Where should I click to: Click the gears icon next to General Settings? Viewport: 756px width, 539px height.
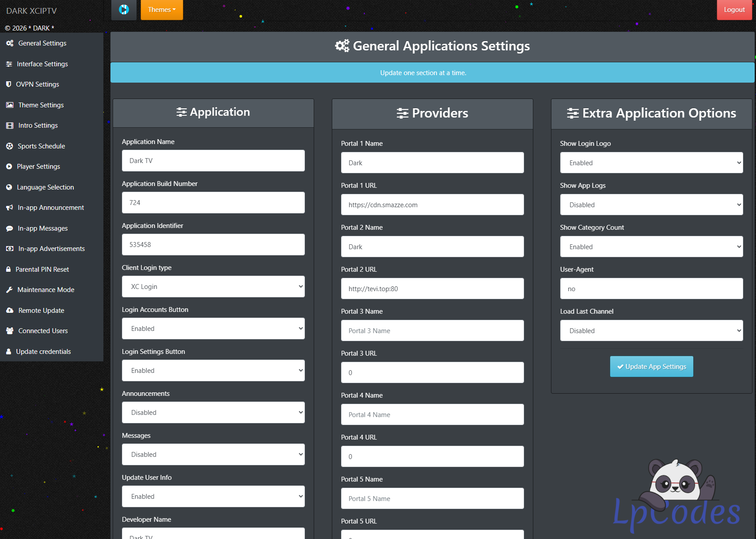pos(10,43)
